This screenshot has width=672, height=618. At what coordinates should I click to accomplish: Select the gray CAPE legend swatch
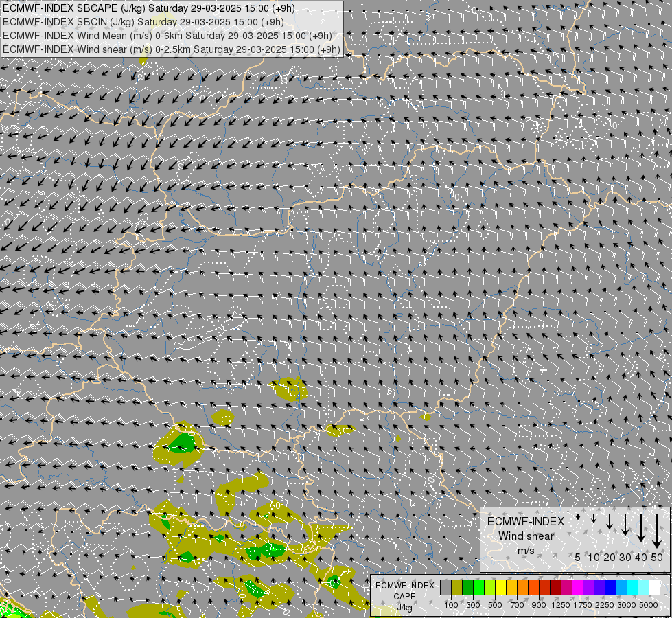click(x=445, y=588)
